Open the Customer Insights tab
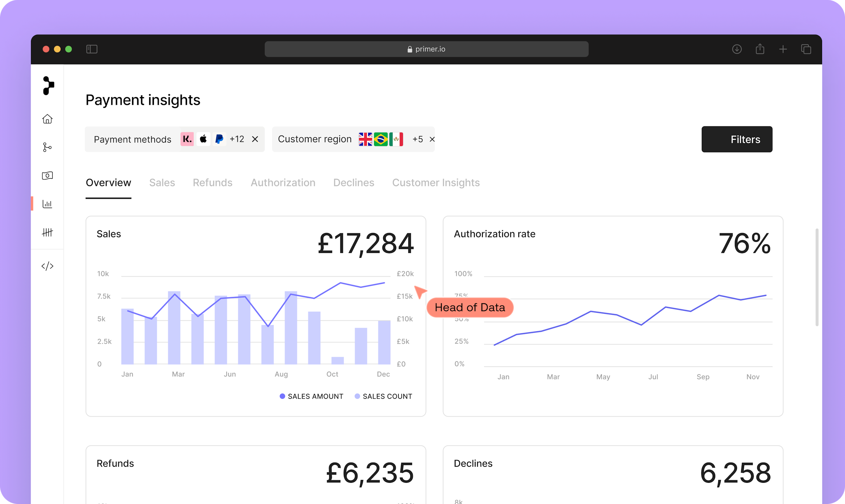 pos(436,183)
